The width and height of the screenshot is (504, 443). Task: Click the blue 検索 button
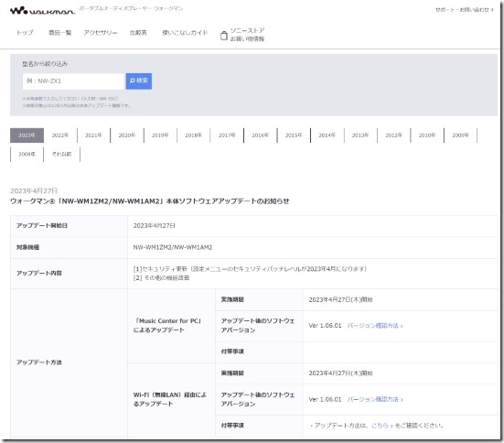138,81
